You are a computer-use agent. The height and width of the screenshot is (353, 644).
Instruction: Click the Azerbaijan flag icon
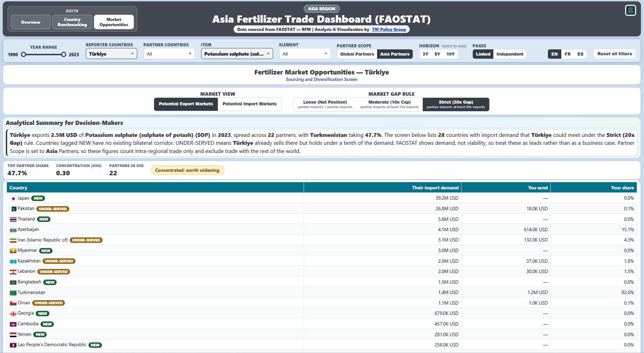point(13,230)
